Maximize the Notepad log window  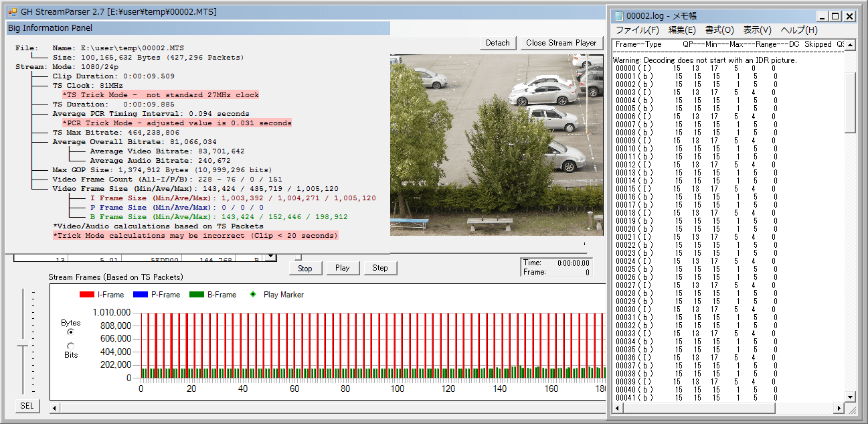tap(835, 16)
